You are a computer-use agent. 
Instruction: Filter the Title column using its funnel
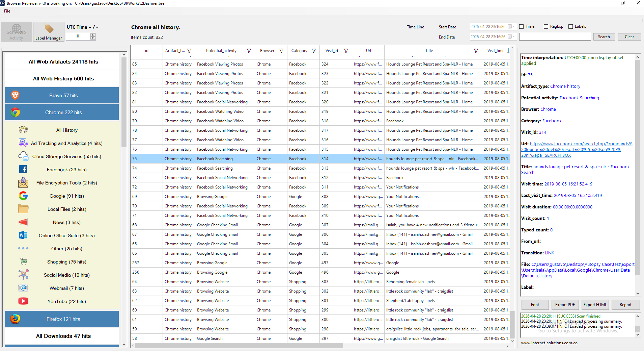pyautogui.click(x=476, y=51)
